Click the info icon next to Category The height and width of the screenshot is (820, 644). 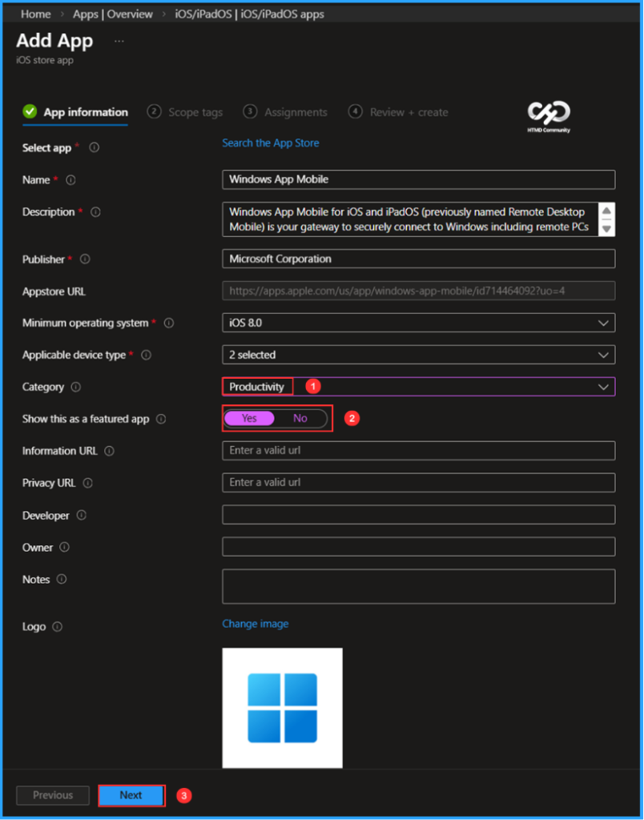(77, 387)
